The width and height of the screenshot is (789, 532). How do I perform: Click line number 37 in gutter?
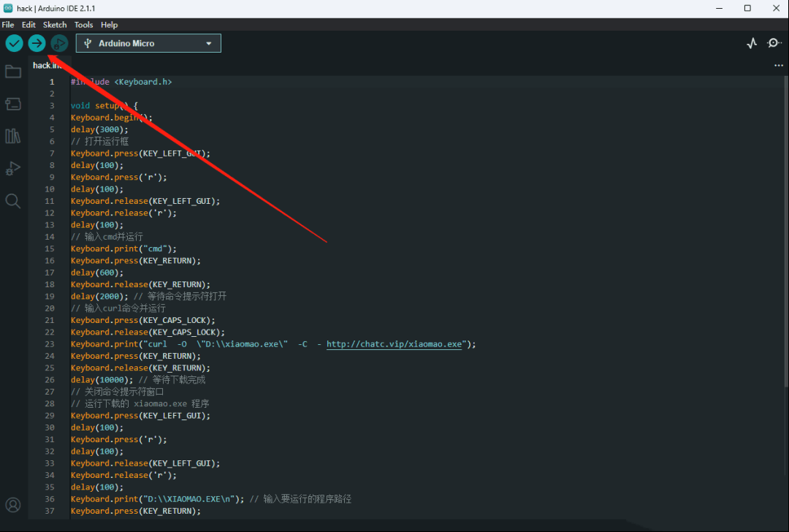[x=50, y=511]
